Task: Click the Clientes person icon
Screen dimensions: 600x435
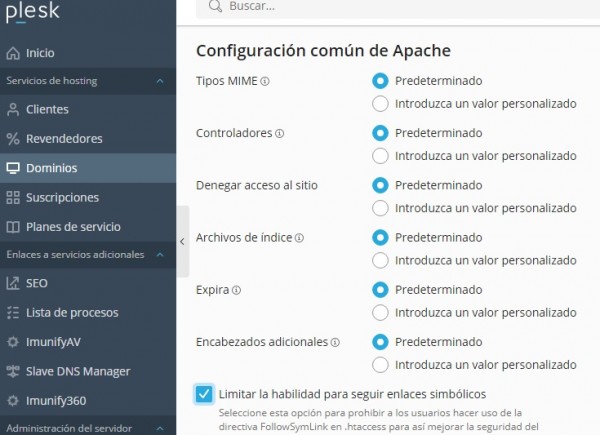Action: [x=13, y=109]
